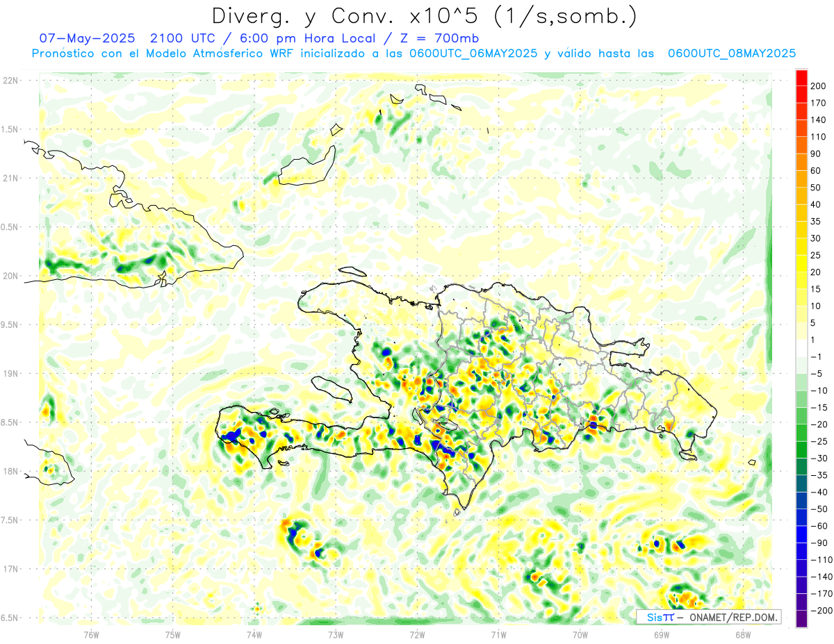Click the "8.5N" latitude label
834x644 pixels.
point(9,422)
